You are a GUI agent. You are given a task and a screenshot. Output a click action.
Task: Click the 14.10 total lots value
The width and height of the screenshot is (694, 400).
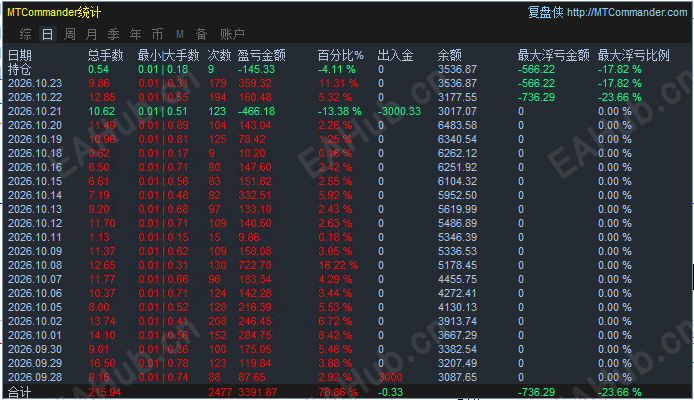click(x=102, y=335)
